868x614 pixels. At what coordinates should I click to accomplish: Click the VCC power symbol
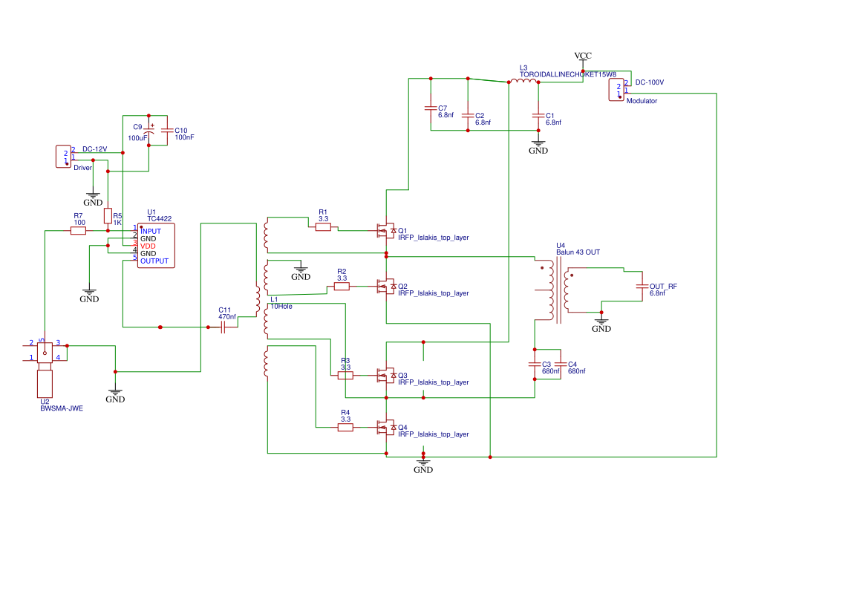[x=583, y=56]
